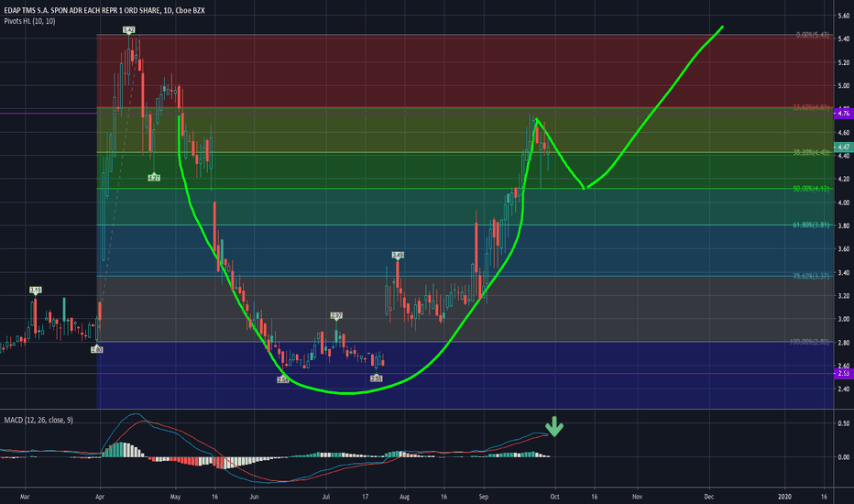The width and height of the screenshot is (854, 504).
Task: Select the 38.20%(4.43) Fibonacci level label
Action: [x=811, y=152]
